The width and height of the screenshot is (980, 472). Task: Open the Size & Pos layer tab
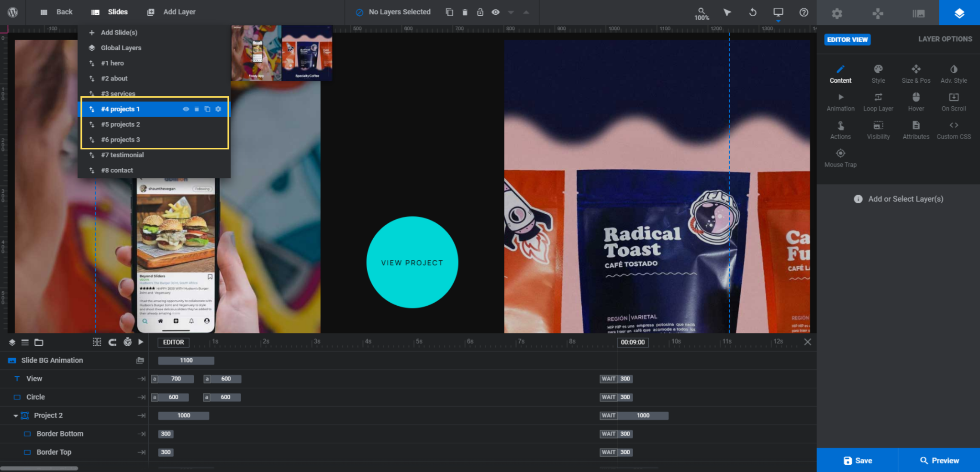click(x=916, y=74)
